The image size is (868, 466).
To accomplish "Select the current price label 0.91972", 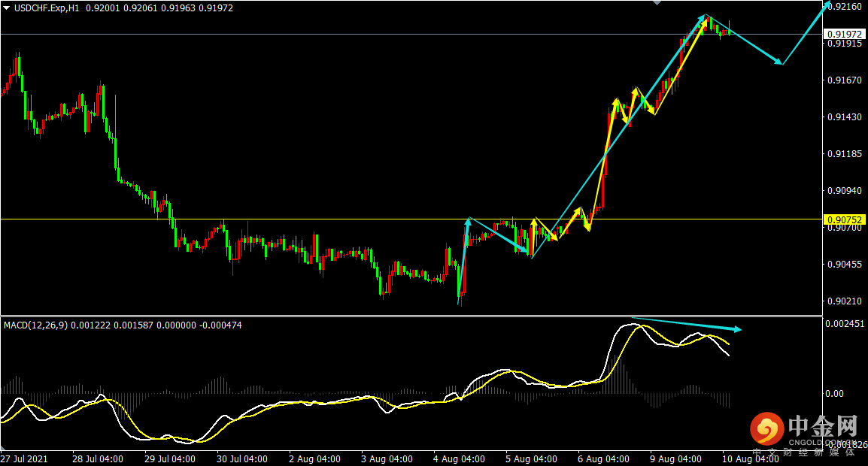I will (x=844, y=35).
